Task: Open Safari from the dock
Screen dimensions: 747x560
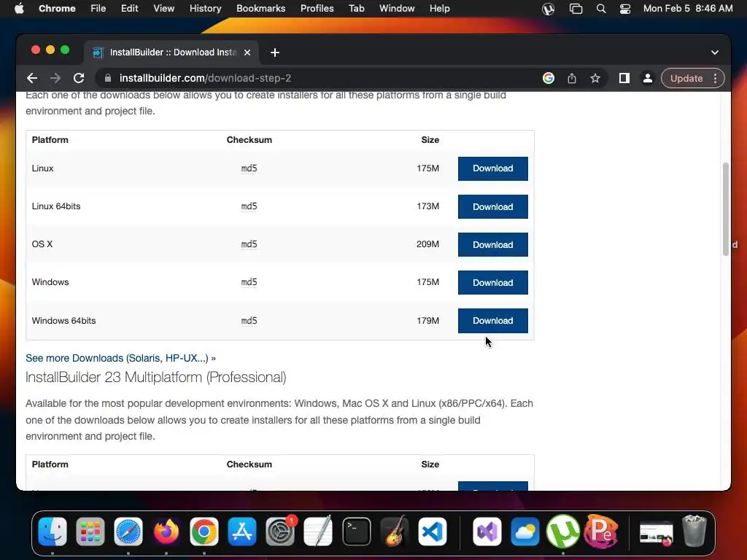Action: tap(128, 532)
